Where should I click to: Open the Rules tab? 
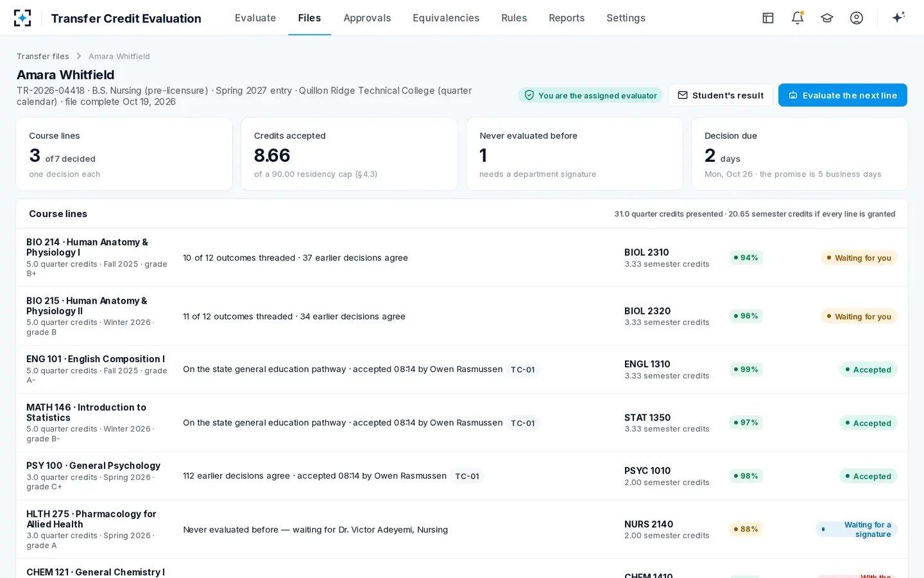(x=514, y=18)
